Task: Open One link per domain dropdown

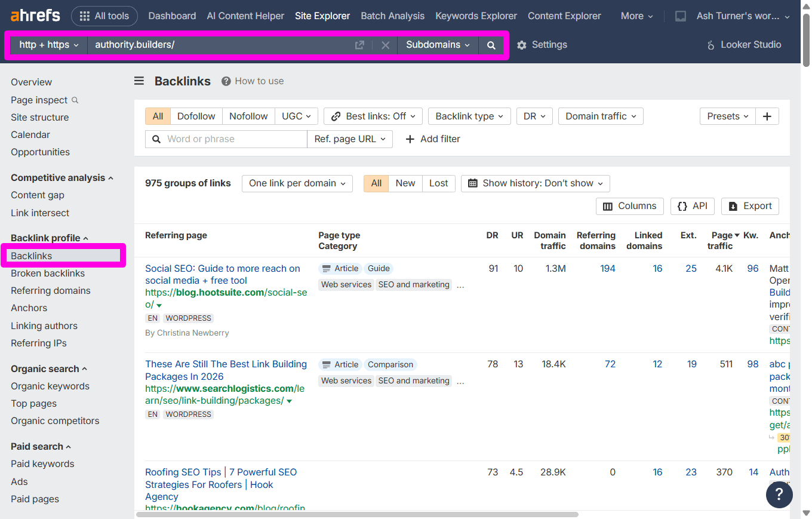Action: click(x=297, y=183)
